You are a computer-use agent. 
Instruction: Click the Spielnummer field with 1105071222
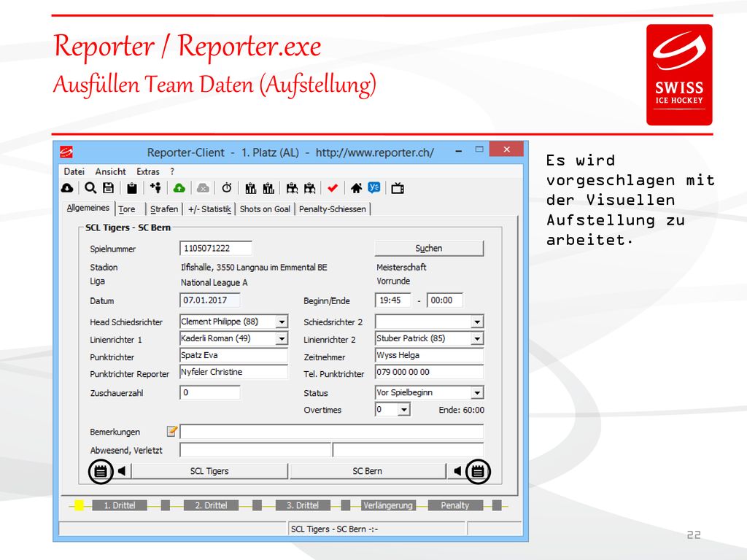point(216,248)
